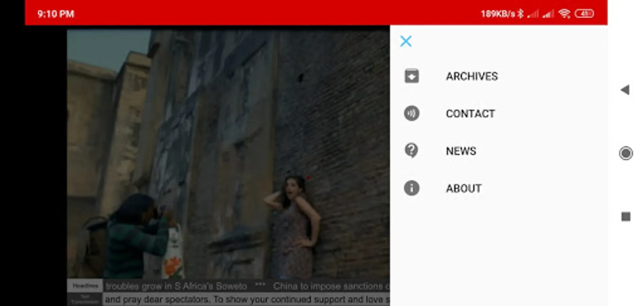Click the Contact broadcast icon
This screenshot has height=306, width=644.
point(412,113)
